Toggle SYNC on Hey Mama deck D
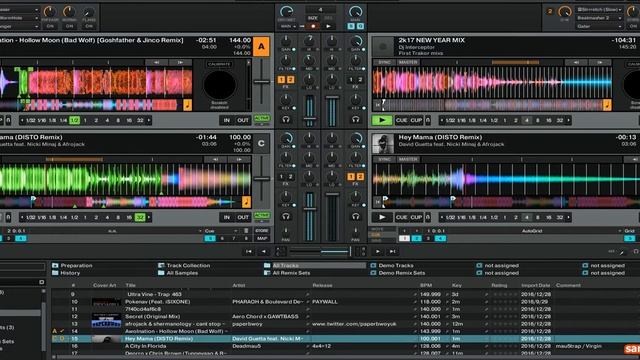 pyautogui.click(x=384, y=159)
